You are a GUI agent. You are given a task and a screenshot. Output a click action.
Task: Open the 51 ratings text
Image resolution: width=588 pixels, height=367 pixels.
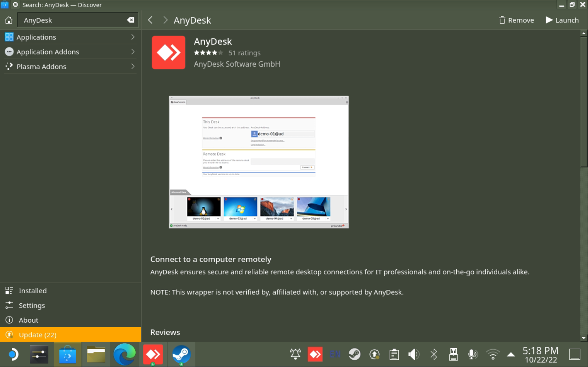click(x=244, y=53)
